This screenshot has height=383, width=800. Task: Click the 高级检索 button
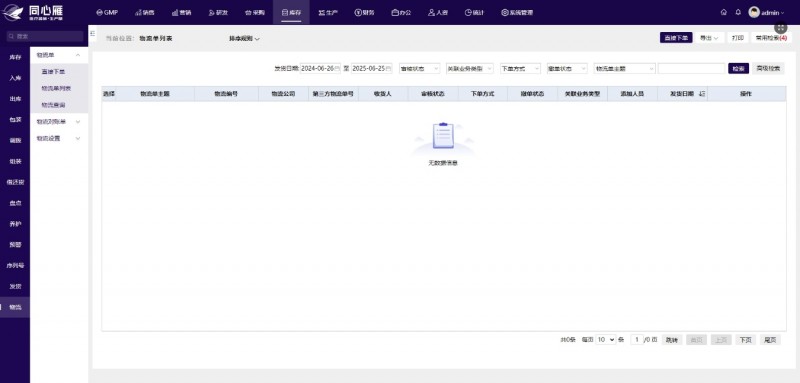[x=768, y=68]
